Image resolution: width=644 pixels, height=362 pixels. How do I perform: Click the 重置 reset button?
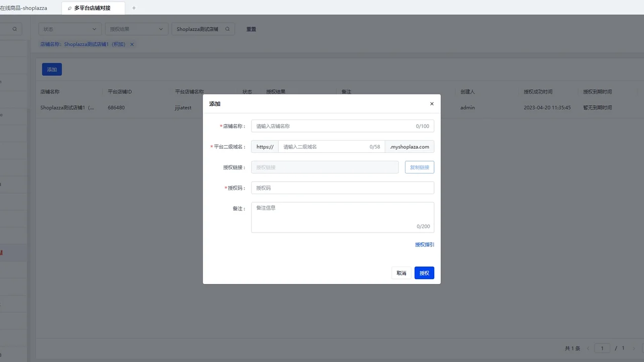point(251,29)
